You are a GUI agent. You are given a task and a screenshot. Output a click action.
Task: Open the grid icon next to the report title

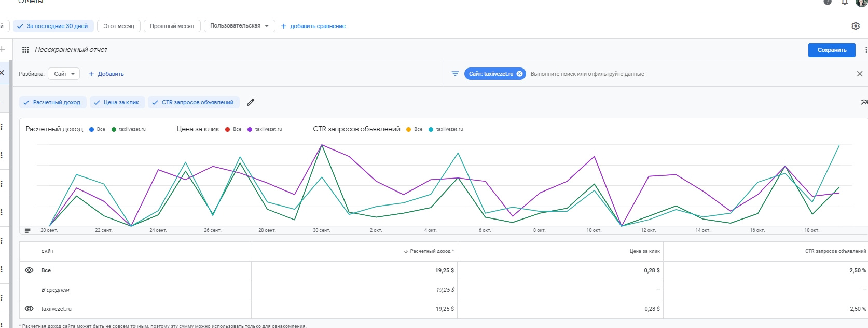25,50
